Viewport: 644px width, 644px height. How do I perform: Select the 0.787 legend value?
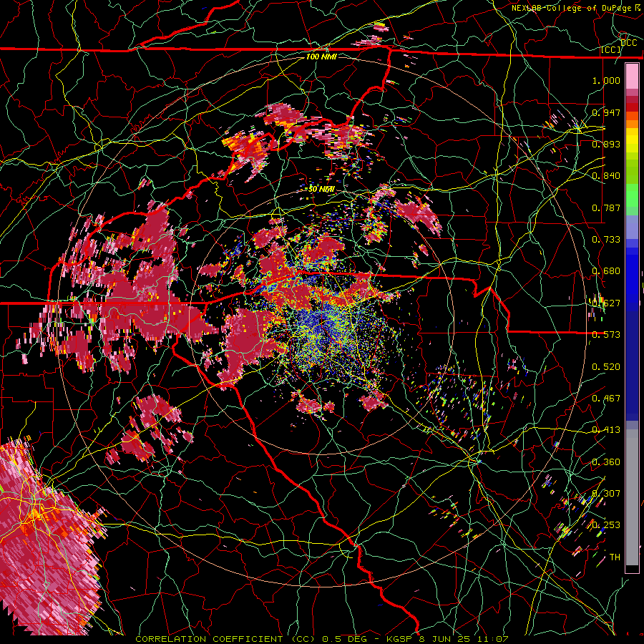(x=606, y=208)
